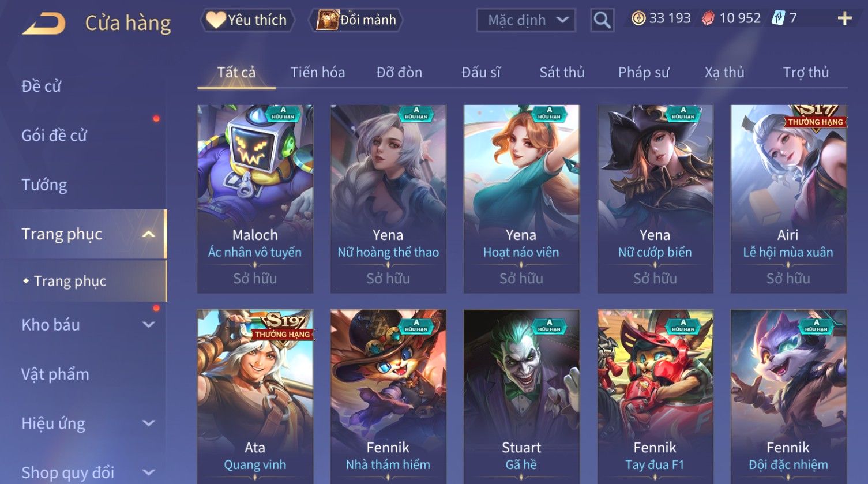Open Tướng in the sidebar
The image size is (868, 484).
[44, 185]
